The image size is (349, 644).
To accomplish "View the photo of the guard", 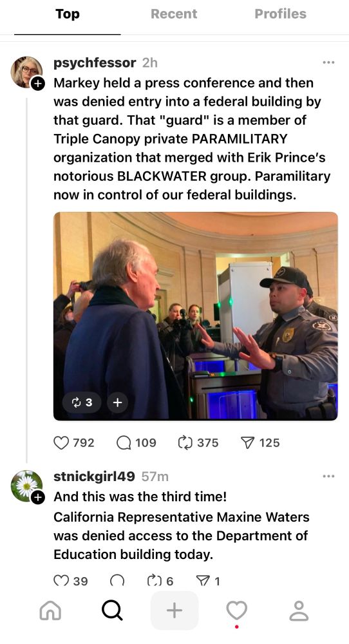I will click(x=196, y=316).
